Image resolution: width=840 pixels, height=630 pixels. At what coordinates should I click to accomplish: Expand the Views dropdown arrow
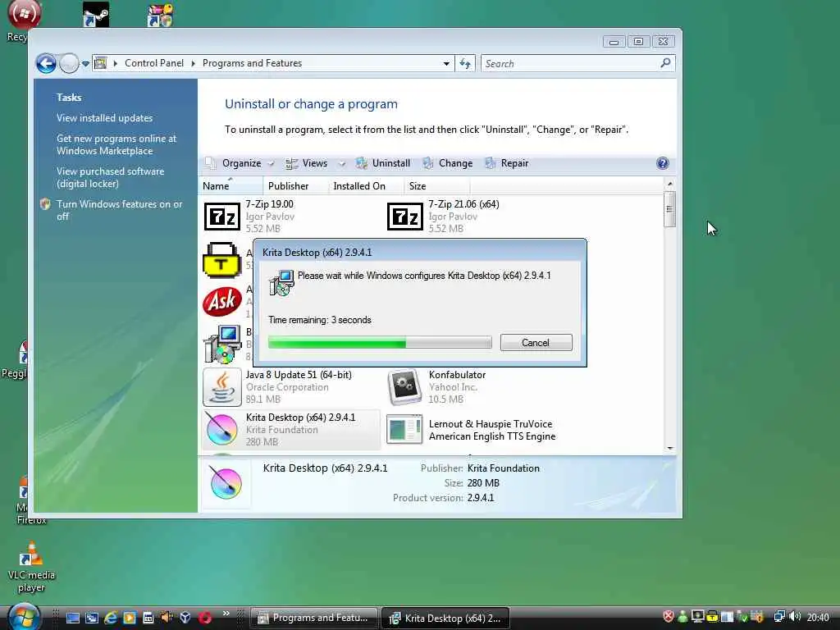(x=341, y=164)
